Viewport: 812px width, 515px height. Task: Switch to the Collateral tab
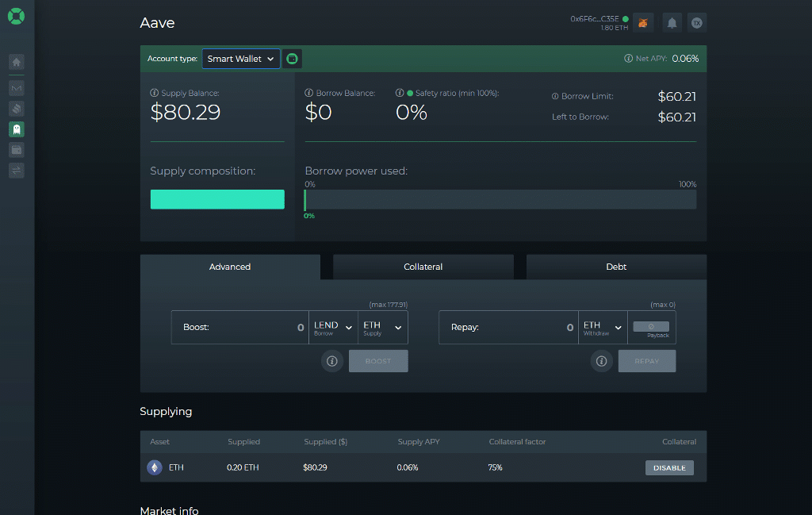coord(423,267)
